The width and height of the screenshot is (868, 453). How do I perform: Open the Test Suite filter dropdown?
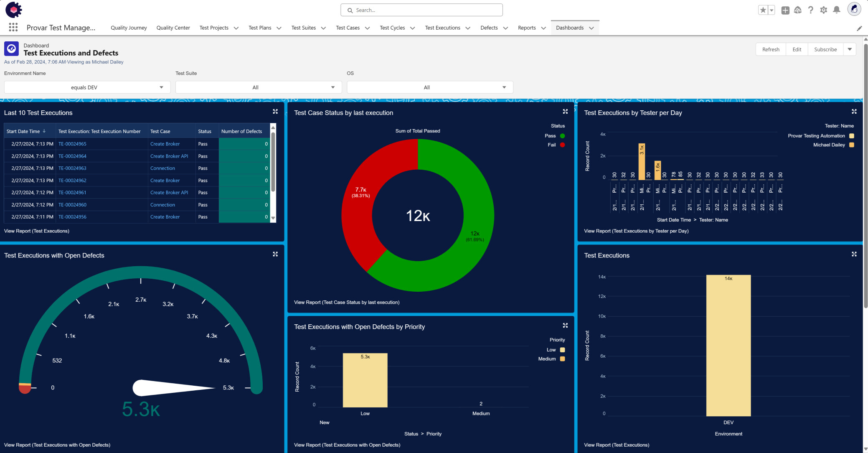point(259,87)
